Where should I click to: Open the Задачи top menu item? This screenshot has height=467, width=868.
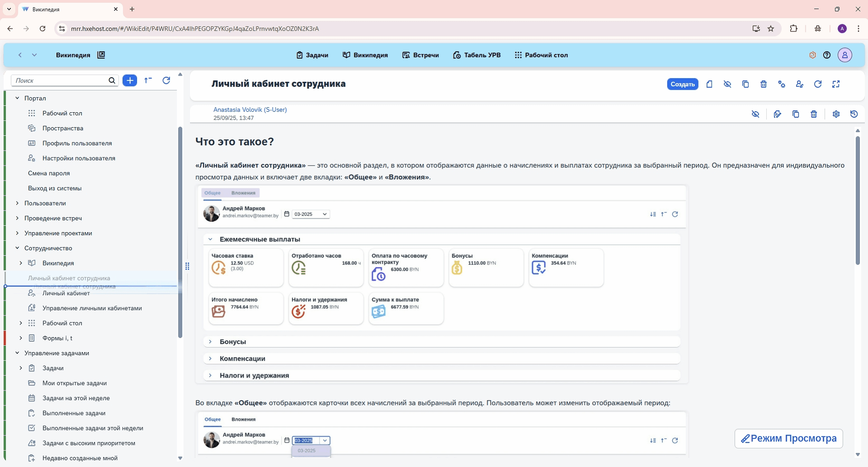coord(312,55)
